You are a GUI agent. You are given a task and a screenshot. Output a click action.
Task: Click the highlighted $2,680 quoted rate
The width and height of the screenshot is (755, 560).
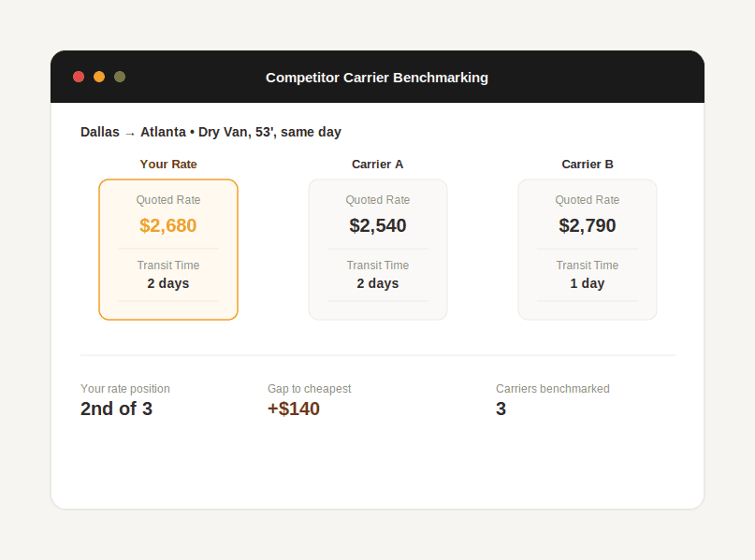tap(168, 225)
